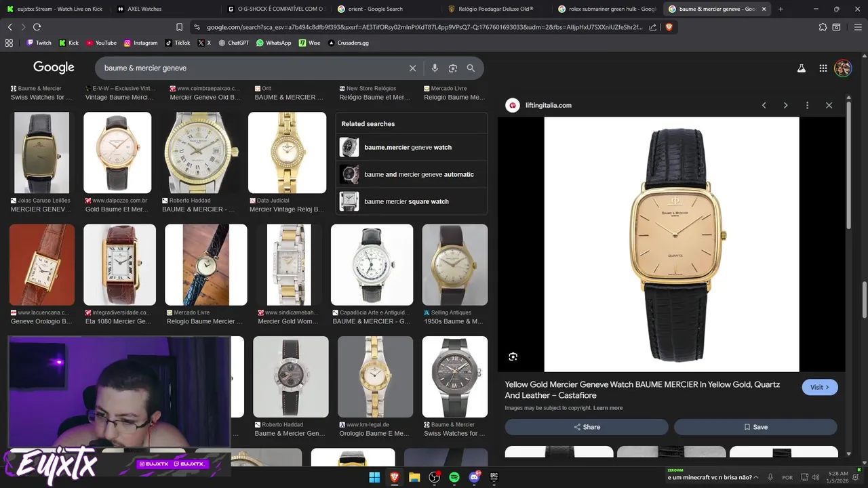The height and width of the screenshot is (488, 868).
Task: Open the Crusaders.gg bookmark
Action: [348, 43]
